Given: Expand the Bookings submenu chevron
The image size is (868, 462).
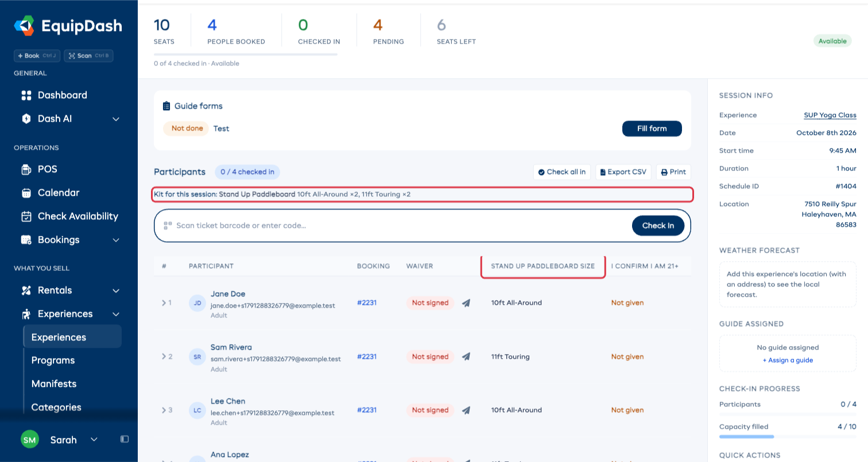Looking at the screenshot, I should pos(116,240).
